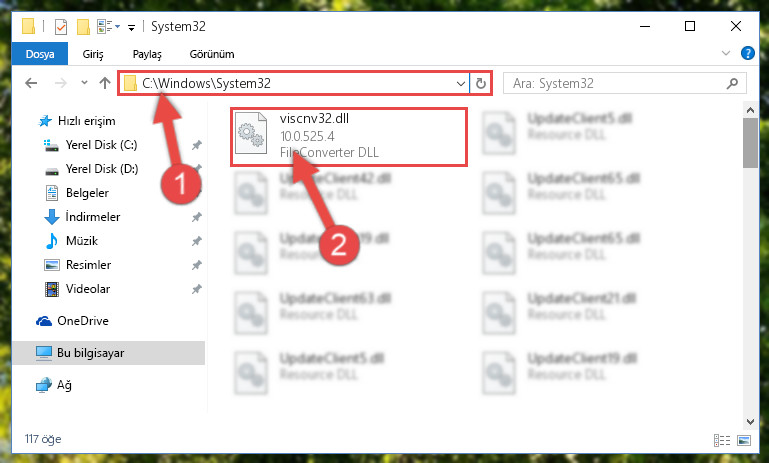Click the New folder icon in quick access toolbar
This screenshot has width=769, height=463.
(83, 26)
